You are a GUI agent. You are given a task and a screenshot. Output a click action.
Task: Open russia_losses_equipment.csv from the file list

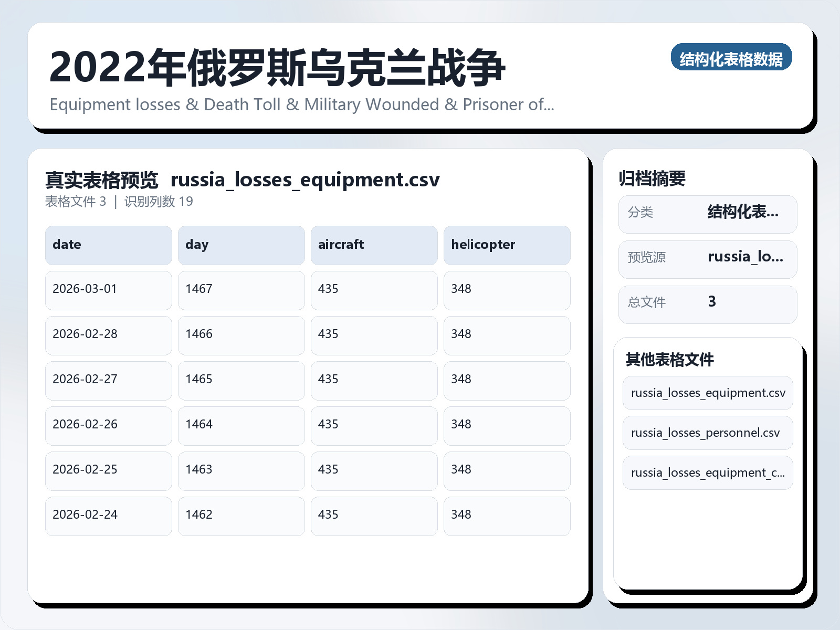click(707, 393)
